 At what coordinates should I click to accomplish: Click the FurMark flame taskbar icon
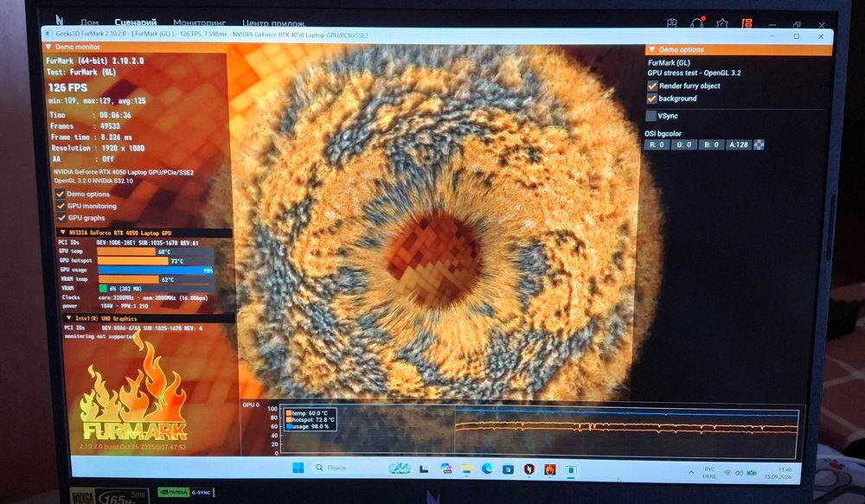(x=550, y=469)
